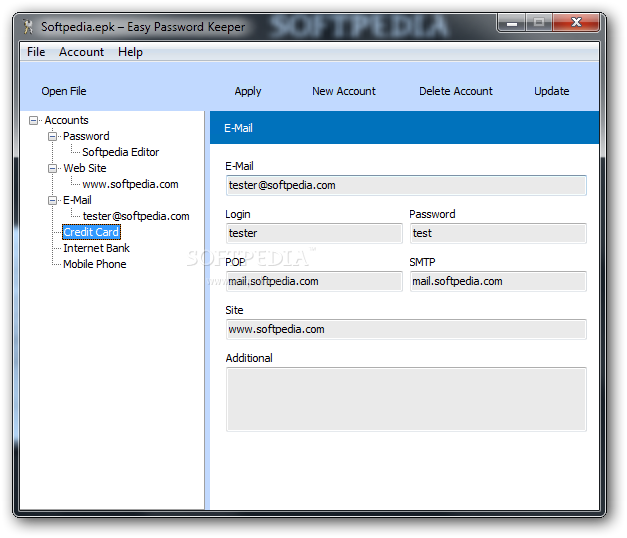Screen dimensions: 627x538
Task: Collapse the Web Site tree node
Action: tap(52, 168)
